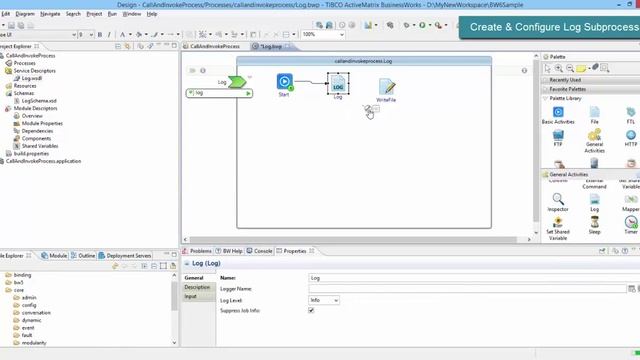
Task: Select the WriteFile activity on the canvas
Action: tap(386, 87)
